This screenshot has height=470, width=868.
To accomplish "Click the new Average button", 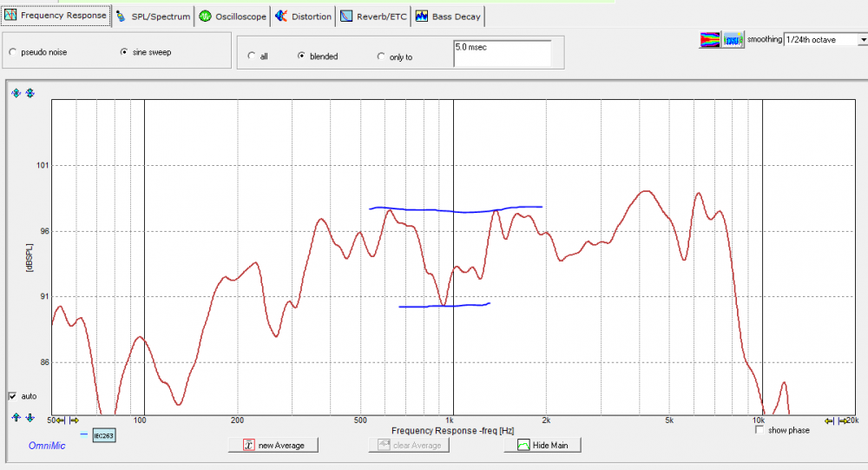I will point(273,445).
